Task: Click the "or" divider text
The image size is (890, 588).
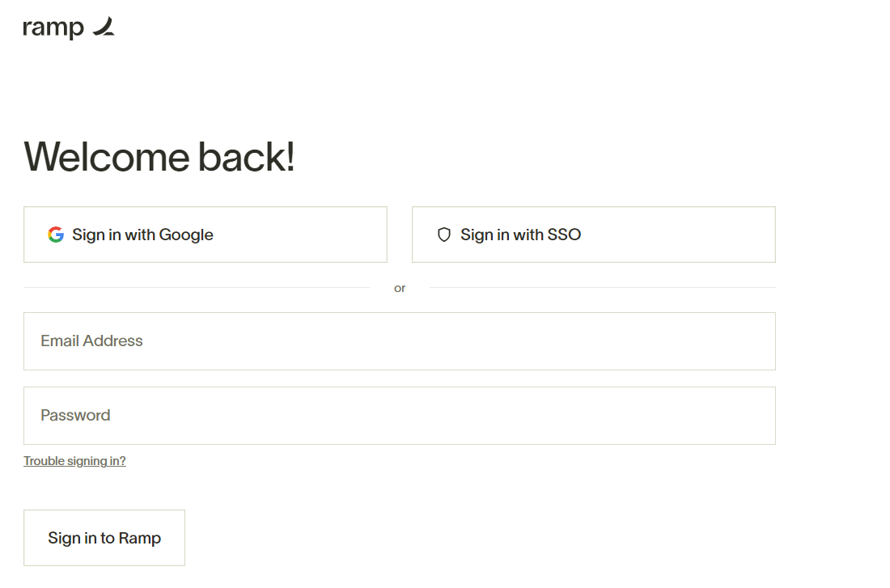Action: (400, 288)
